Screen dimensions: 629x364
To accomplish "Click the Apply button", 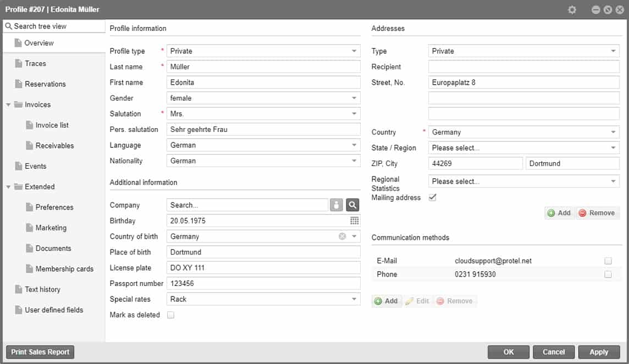I will pyautogui.click(x=599, y=352).
